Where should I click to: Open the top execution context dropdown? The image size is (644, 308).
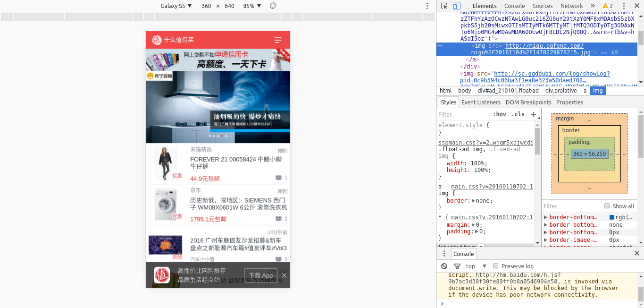coord(476,266)
